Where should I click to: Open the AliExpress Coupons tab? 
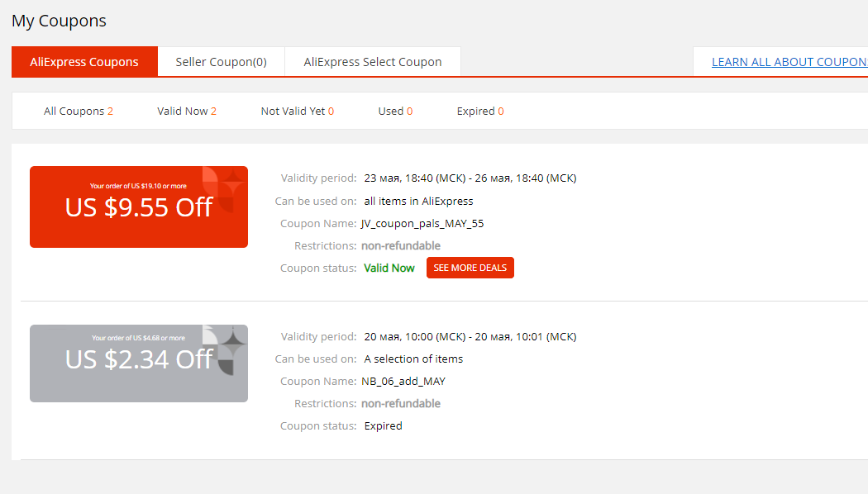pyautogui.click(x=84, y=62)
